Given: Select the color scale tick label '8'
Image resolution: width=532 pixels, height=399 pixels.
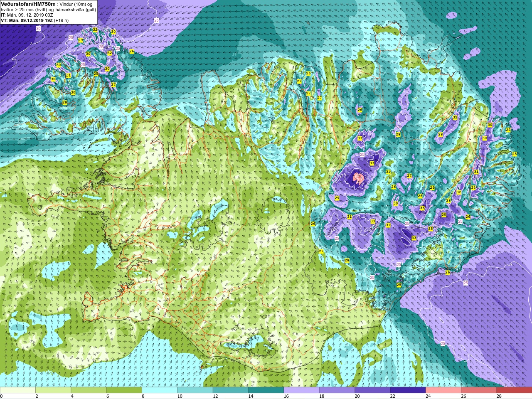Looking at the screenshot, I should pos(143,396).
